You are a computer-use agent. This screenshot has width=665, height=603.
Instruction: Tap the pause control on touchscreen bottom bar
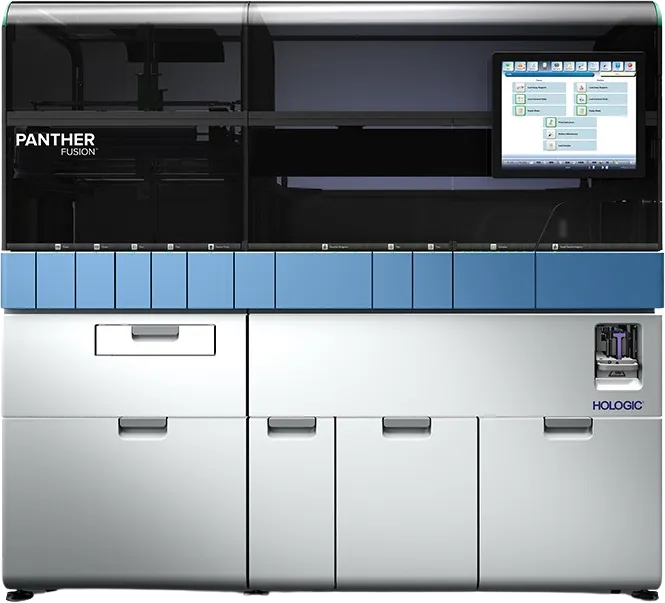point(593,168)
